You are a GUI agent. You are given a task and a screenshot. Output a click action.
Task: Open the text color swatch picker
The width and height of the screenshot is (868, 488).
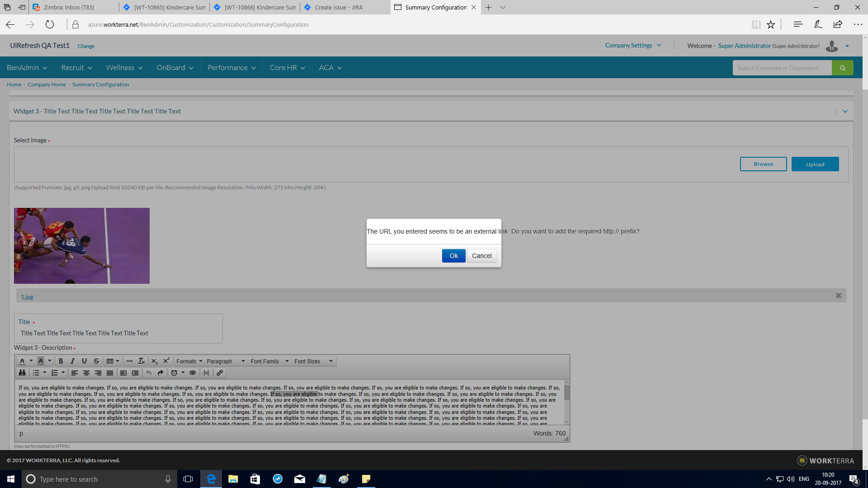pos(22,361)
